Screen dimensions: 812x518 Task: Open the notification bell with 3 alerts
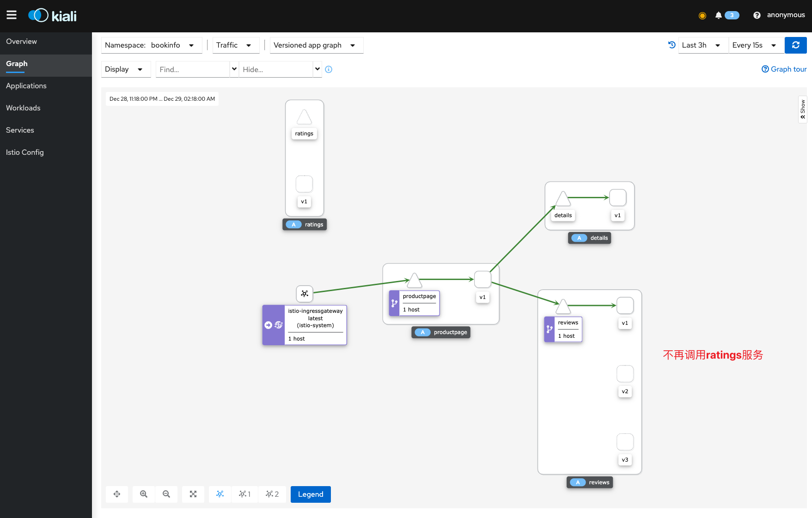(727, 15)
